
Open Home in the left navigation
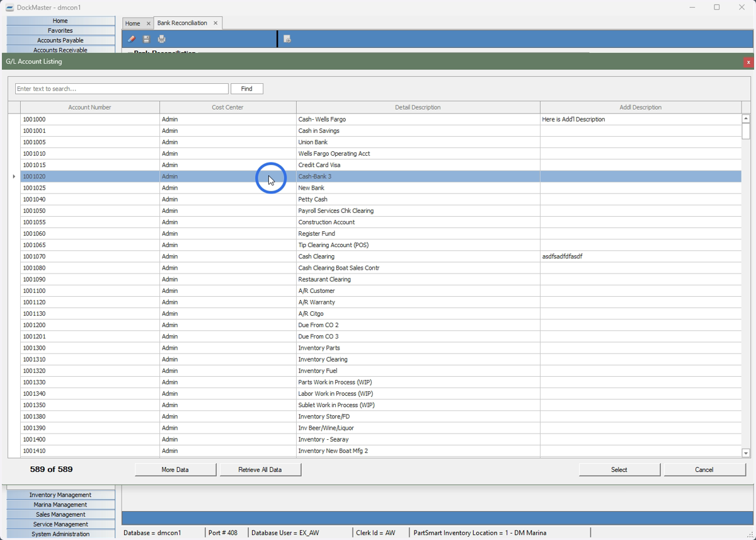click(x=60, y=21)
